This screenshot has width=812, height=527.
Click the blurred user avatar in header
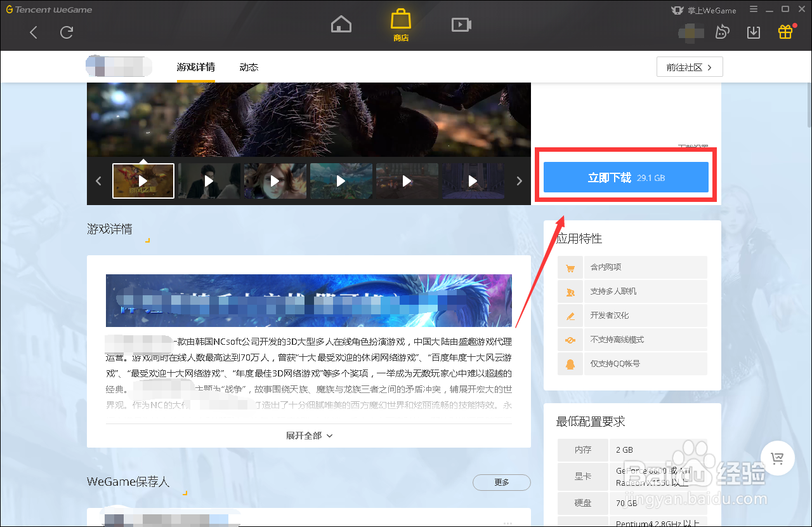(691, 32)
